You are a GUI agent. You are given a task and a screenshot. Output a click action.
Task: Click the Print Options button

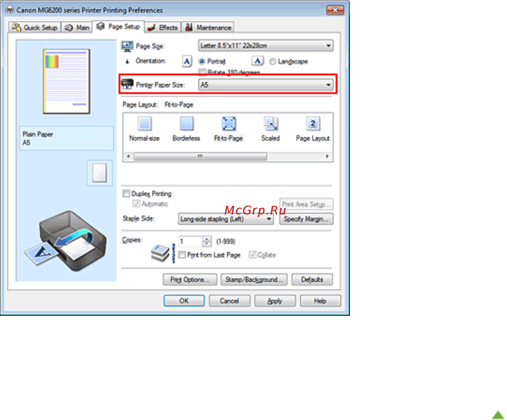click(x=190, y=279)
